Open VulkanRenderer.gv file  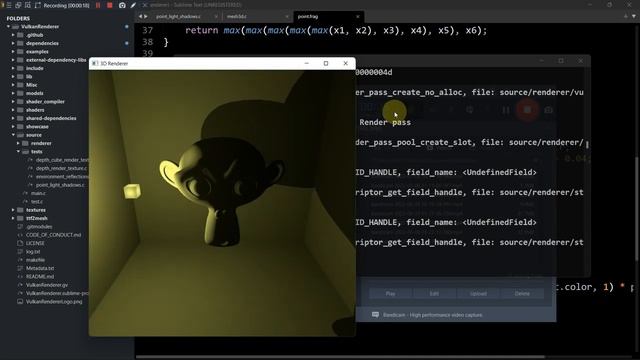[47, 285]
